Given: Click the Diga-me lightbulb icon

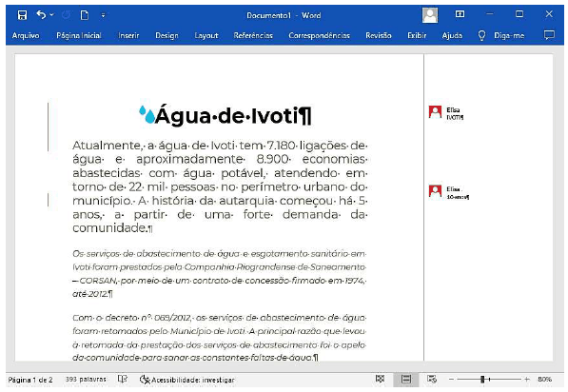Looking at the screenshot, I should (x=481, y=35).
